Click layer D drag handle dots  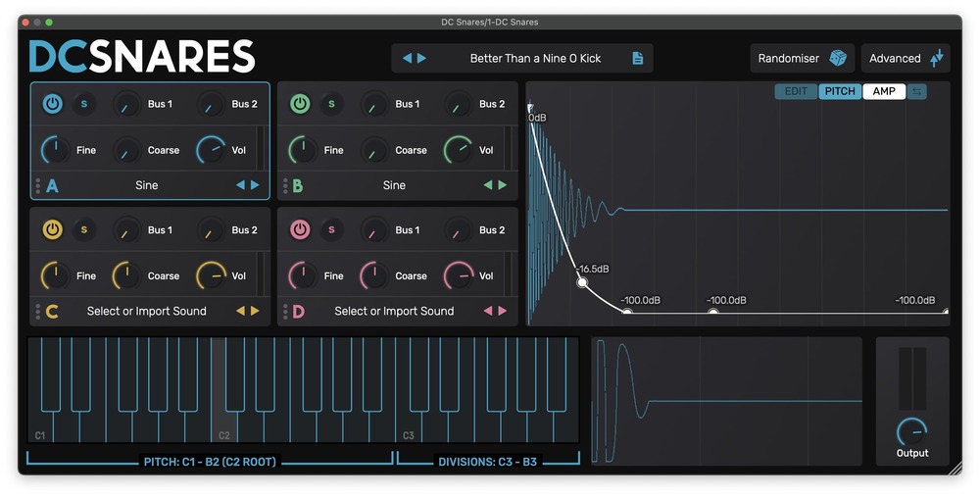[285, 312]
